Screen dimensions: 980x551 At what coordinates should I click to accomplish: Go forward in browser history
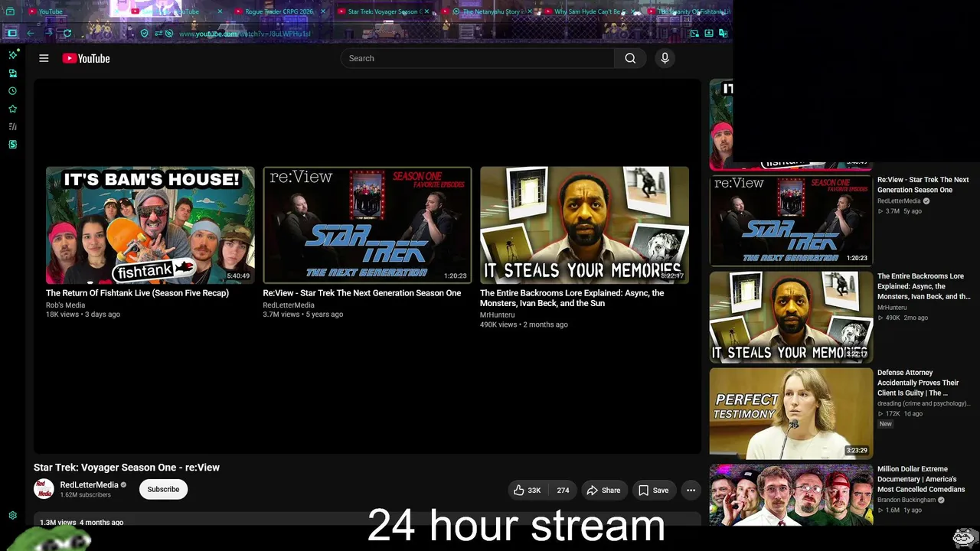pyautogui.click(x=49, y=34)
